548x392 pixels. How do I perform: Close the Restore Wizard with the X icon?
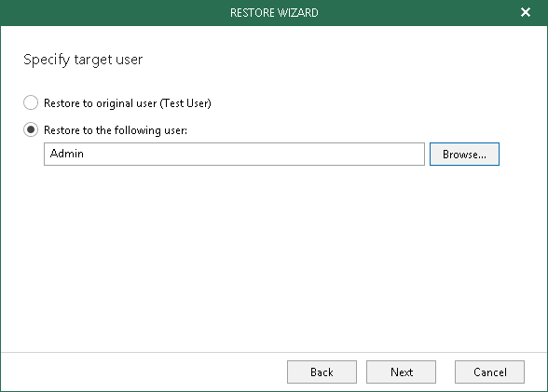(x=526, y=12)
